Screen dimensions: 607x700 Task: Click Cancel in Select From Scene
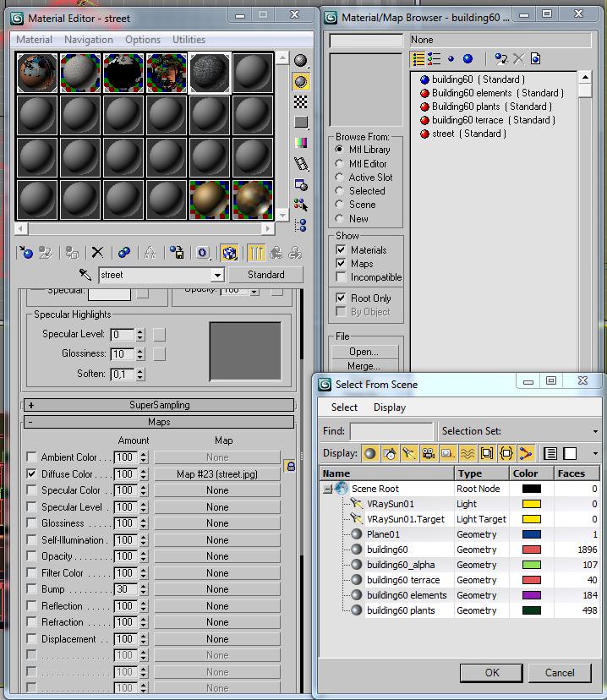point(560,673)
